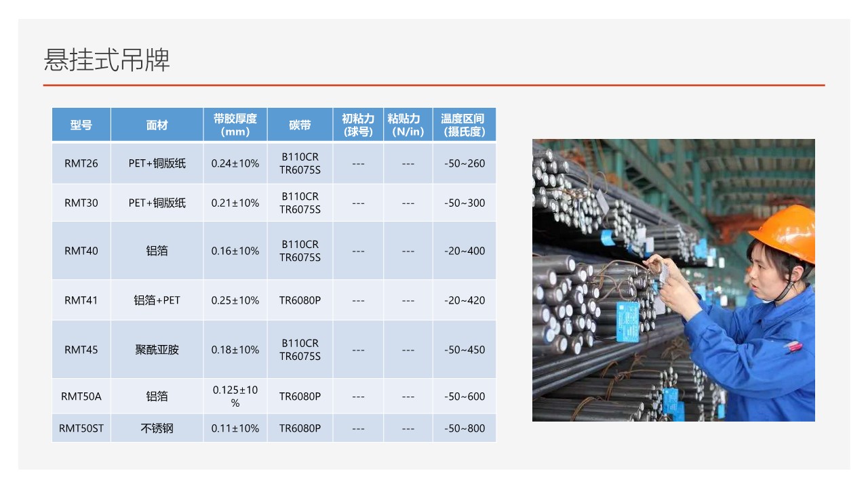The height and width of the screenshot is (488, 868).
Task: Select the 0.18±10% thickness cell
Action: click(x=235, y=350)
